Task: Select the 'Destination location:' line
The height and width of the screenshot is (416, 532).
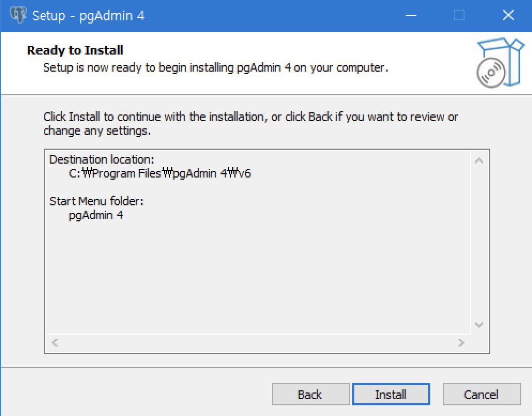Action: [x=102, y=159]
